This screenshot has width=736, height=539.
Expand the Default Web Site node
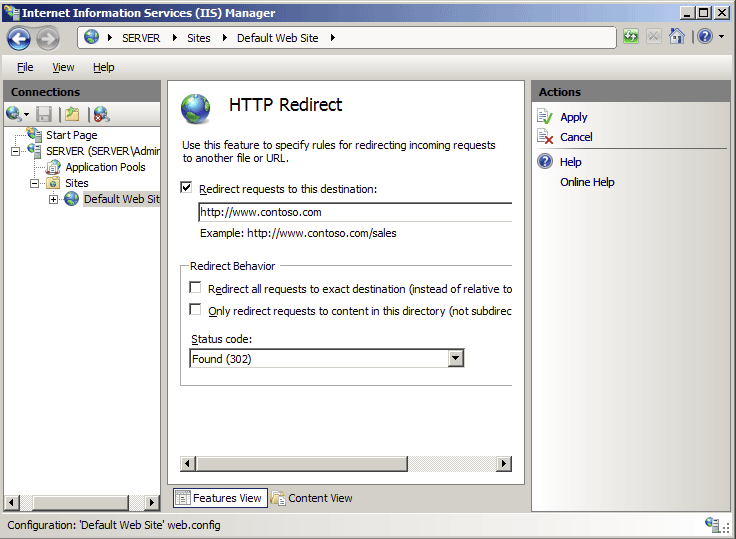click(x=54, y=199)
